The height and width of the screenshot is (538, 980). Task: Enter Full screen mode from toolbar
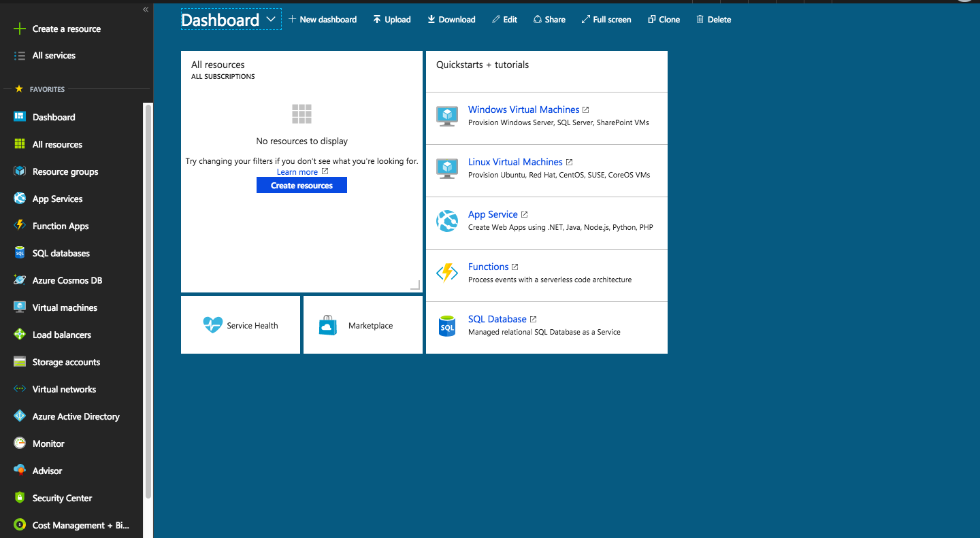coord(606,20)
